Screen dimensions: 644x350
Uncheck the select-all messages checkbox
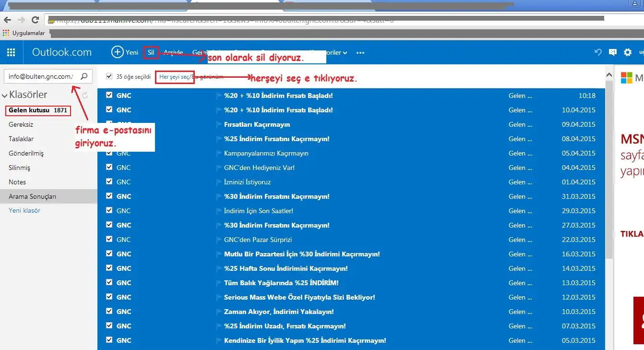pyautogui.click(x=109, y=76)
